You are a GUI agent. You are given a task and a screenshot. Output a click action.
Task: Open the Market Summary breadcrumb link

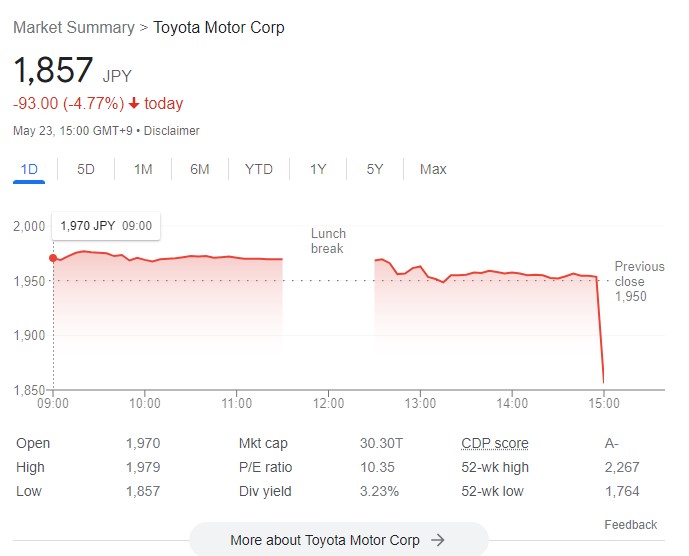[x=73, y=27]
